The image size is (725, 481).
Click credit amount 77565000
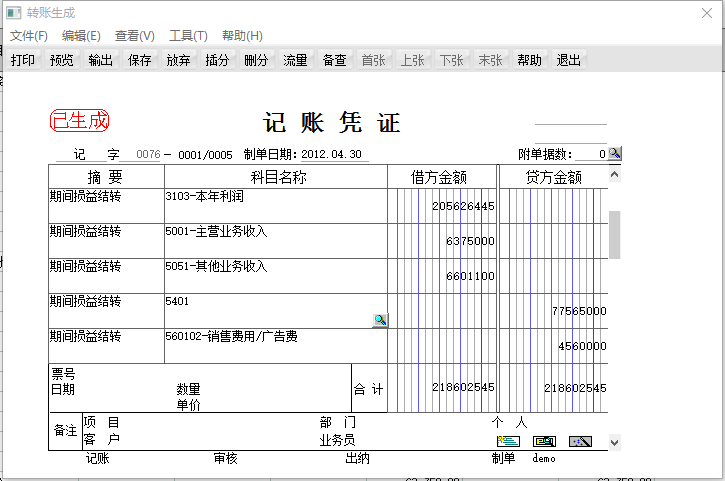(579, 311)
